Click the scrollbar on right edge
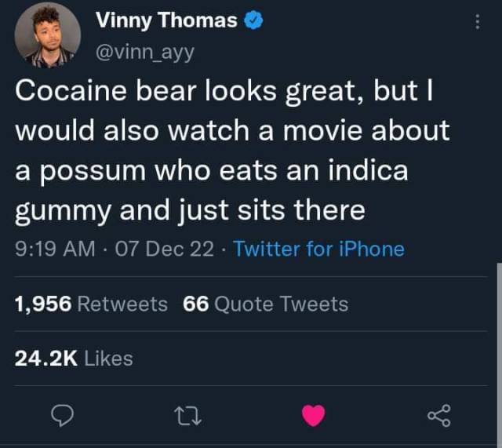 coord(499,352)
